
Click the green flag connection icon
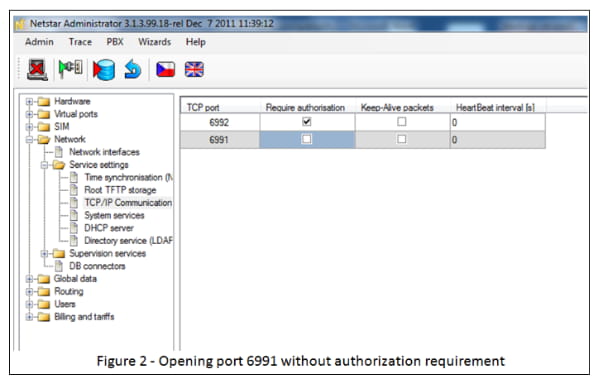click(71, 69)
